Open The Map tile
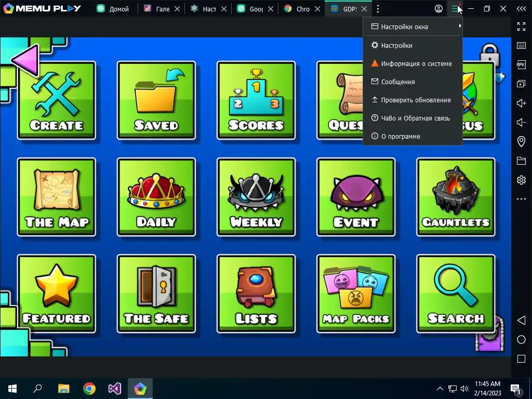Image resolution: width=532 pixels, height=399 pixels. point(56,197)
